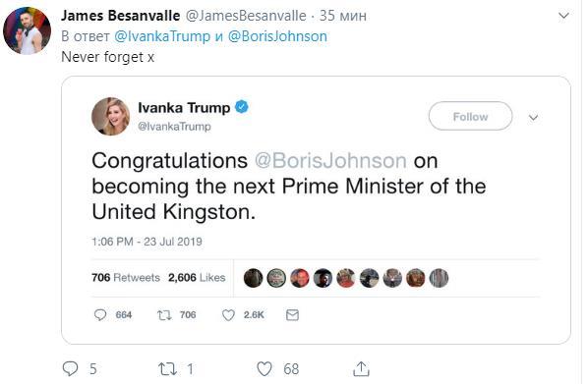Click the envelope message icon in the embedded tweet
This screenshot has height=384, width=588.
pyautogui.click(x=292, y=315)
